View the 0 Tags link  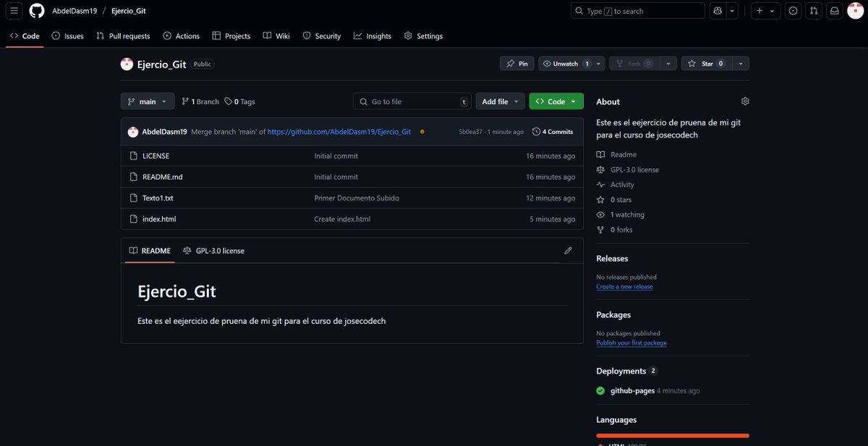(x=239, y=101)
